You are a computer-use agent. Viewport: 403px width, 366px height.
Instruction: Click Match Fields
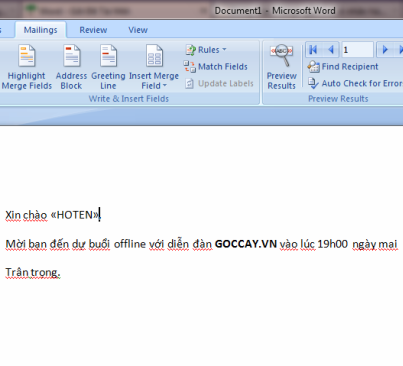(x=216, y=67)
